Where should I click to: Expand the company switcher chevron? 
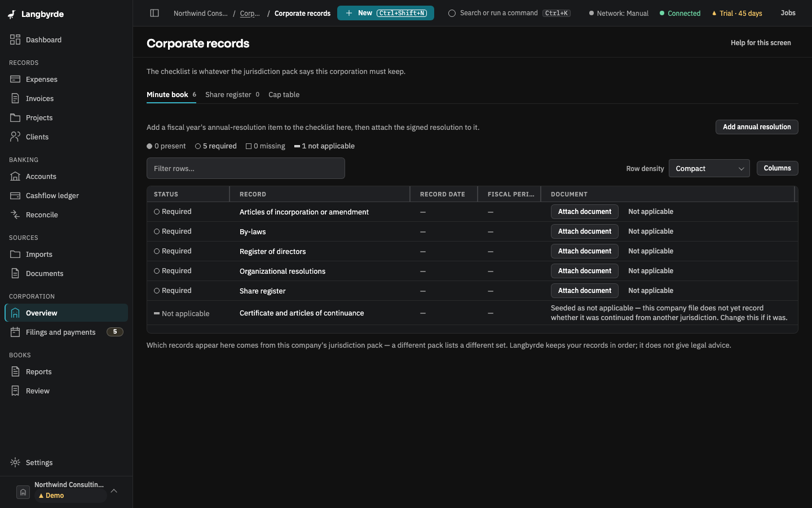point(114,491)
